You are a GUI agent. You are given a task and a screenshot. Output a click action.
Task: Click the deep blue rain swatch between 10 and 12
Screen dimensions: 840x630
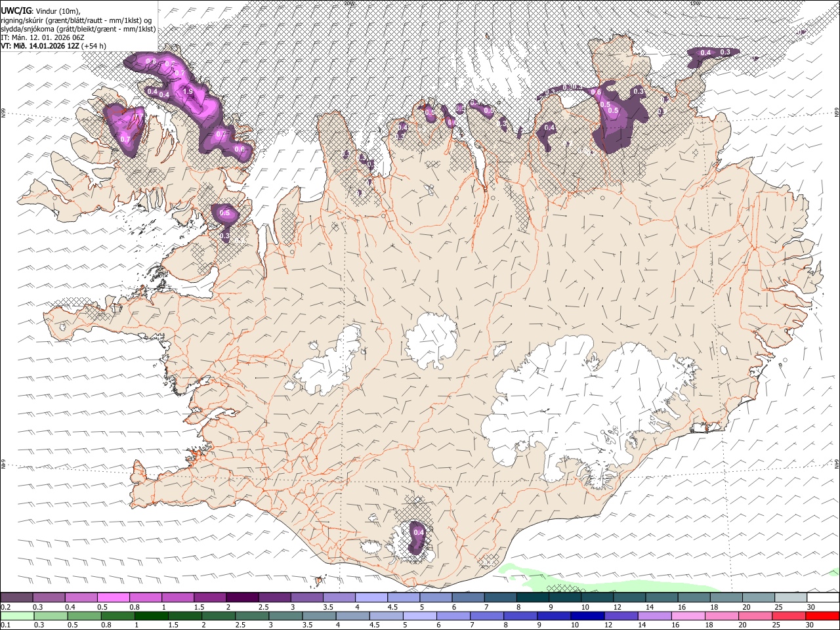pos(587,616)
